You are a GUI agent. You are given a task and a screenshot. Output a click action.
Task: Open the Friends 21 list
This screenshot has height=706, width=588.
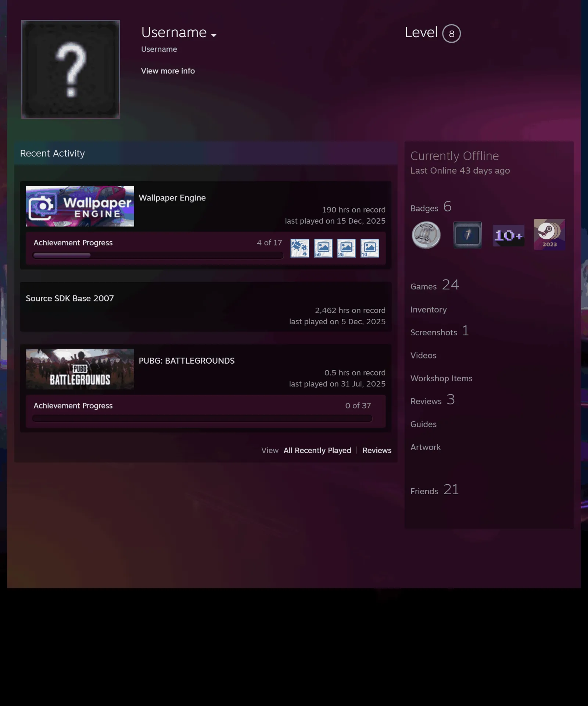click(x=434, y=490)
